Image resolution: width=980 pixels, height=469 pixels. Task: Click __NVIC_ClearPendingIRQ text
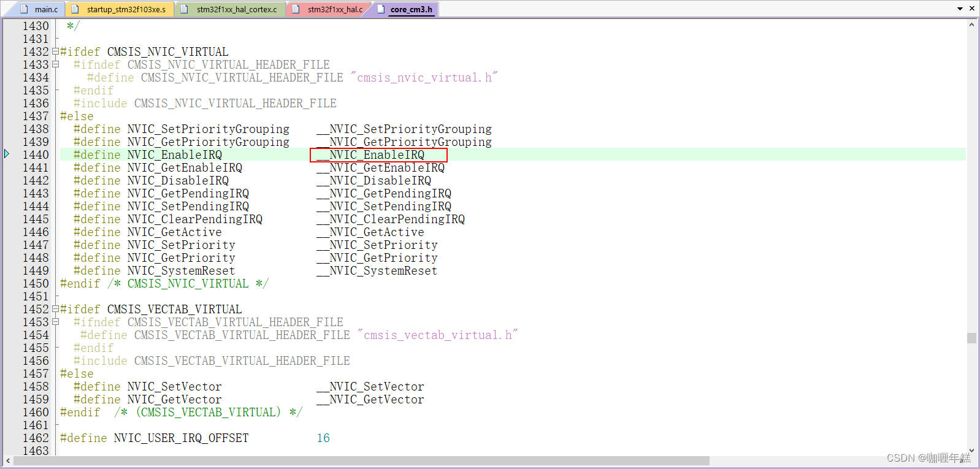click(x=391, y=219)
